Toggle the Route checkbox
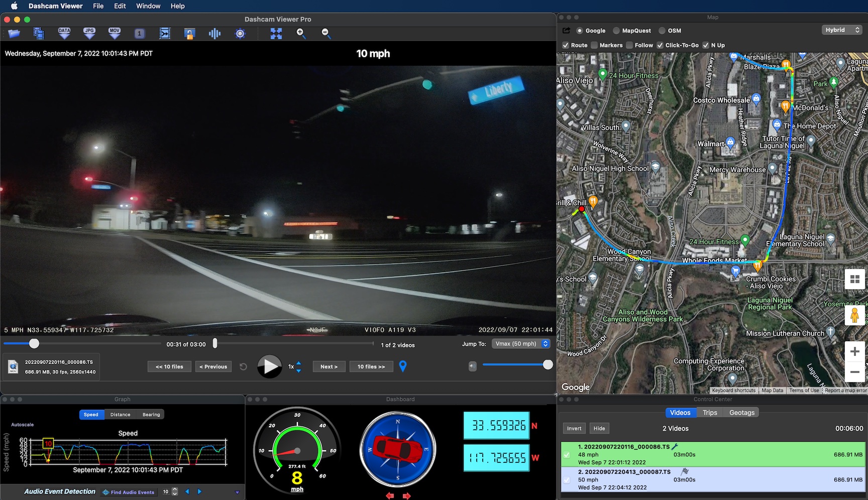The height and width of the screenshot is (500, 868). pos(566,45)
